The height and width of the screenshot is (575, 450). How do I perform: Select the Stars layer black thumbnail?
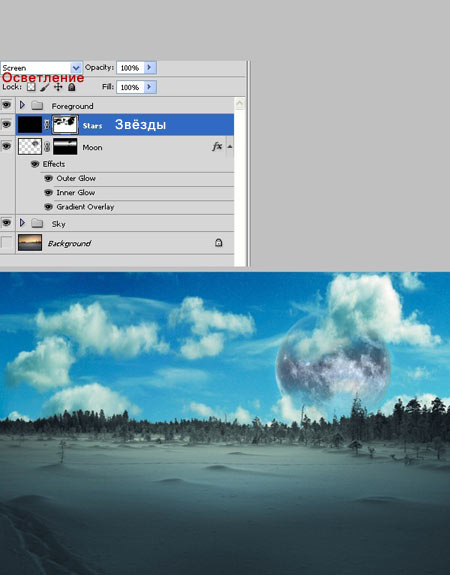30,125
